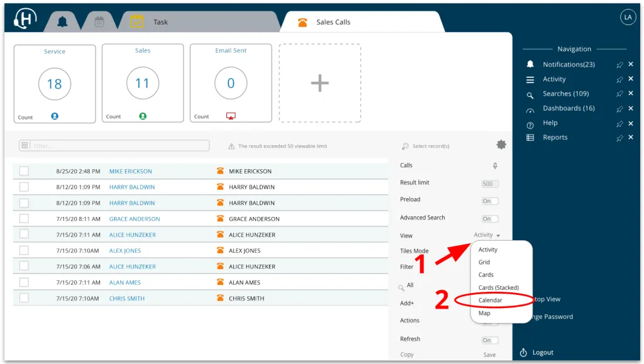Check the Alex Jones row checkbox
Image resolution: width=644 pixels, height=364 pixels.
(25, 250)
